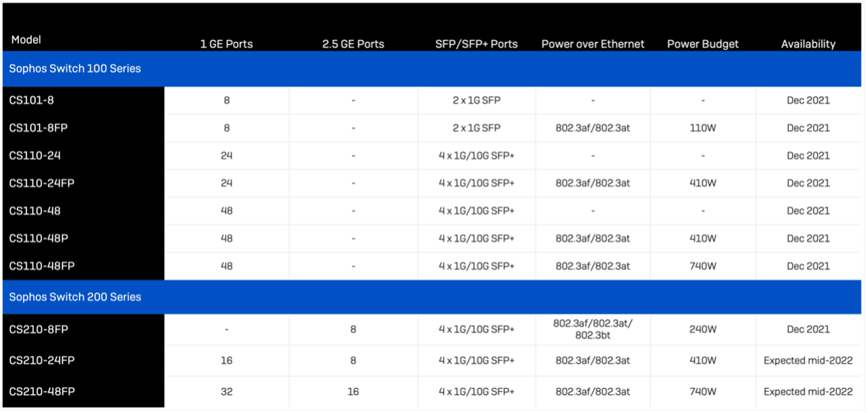Click power budget 410W for CS110-48P
The height and width of the screenshot is (413, 868).
tap(703, 239)
